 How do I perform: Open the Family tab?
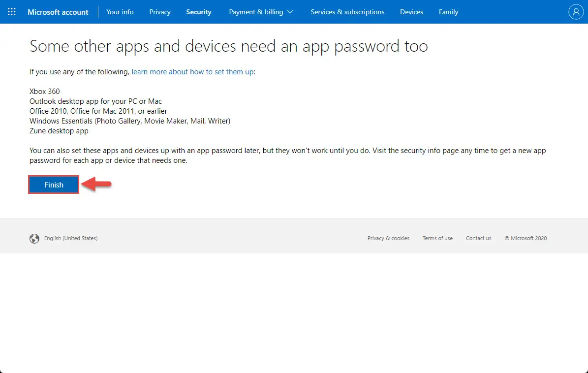[x=448, y=12]
